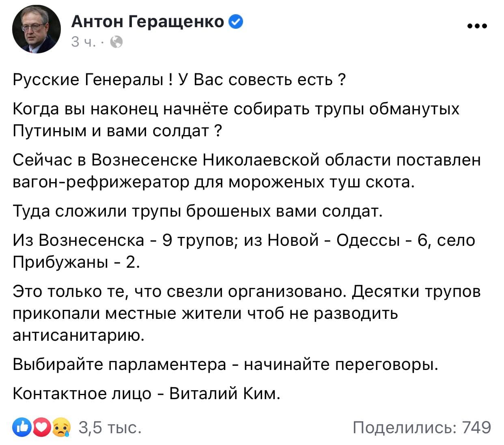Click the red heart Love reaction icon
504x445 pixels.
click(40, 428)
